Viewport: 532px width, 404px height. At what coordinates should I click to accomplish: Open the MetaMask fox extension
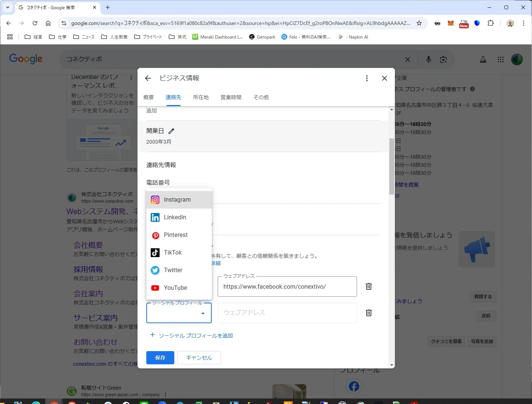pyautogui.click(x=450, y=23)
